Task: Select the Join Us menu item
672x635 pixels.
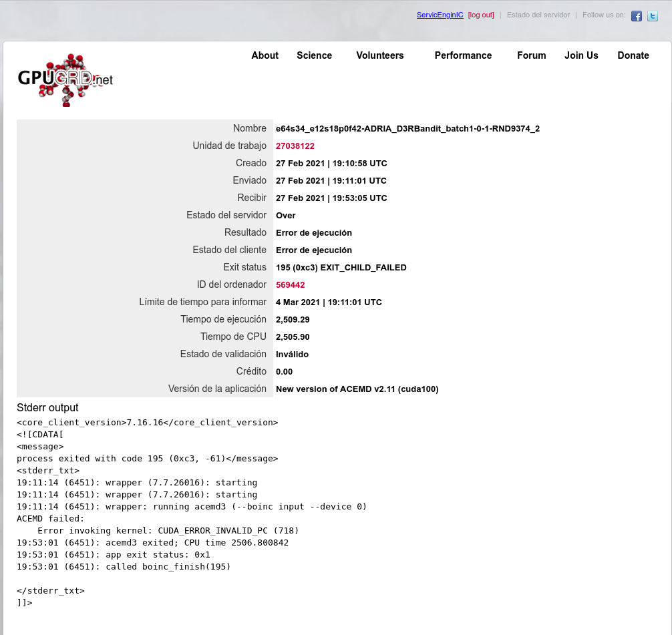Action: click(x=581, y=55)
